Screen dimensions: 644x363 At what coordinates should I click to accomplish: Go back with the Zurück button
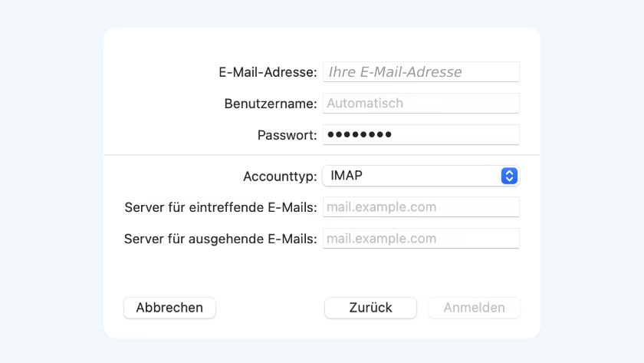tap(370, 308)
